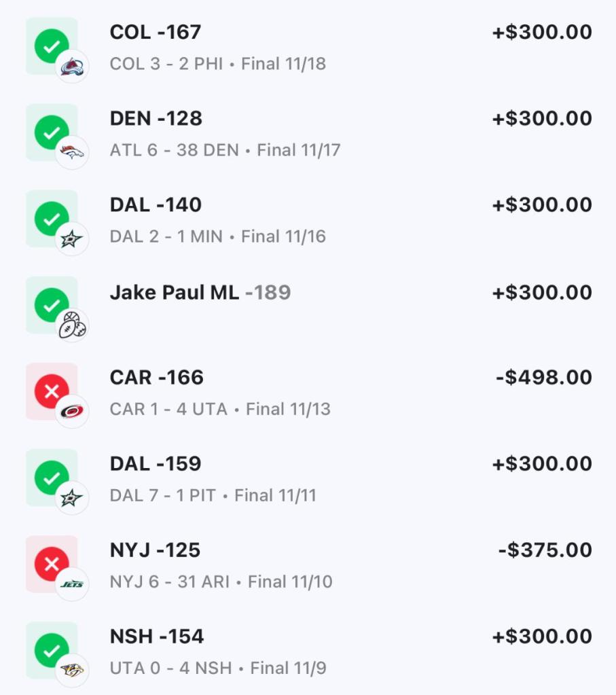The image size is (616, 695).
Task: Click the New York Jets team logo
Action: click(x=71, y=584)
